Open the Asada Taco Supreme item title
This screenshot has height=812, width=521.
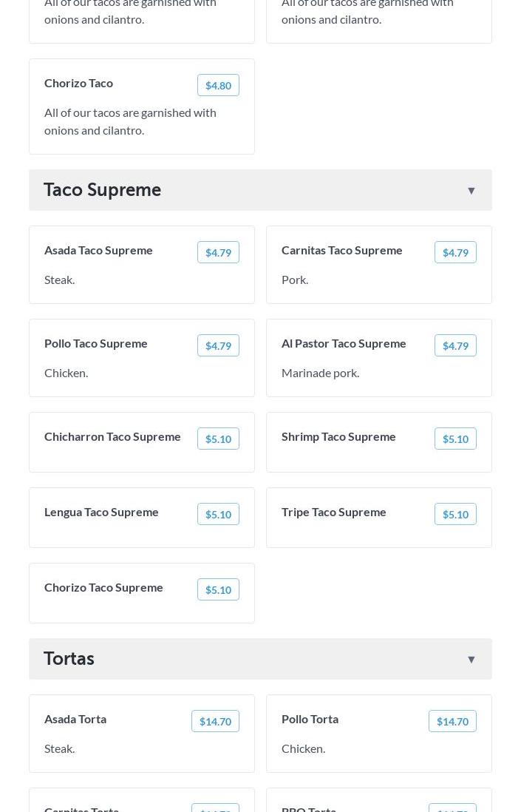[x=98, y=250]
